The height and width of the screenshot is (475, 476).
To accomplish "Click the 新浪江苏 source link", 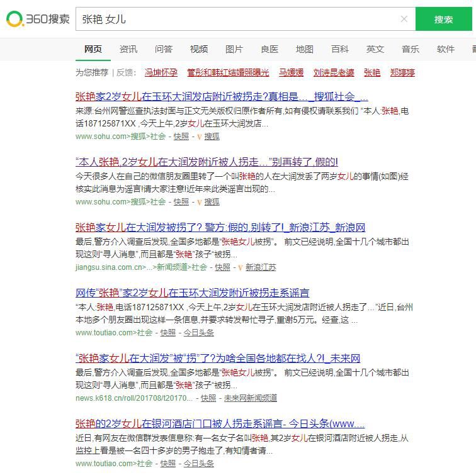I will click(x=261, y=267).
